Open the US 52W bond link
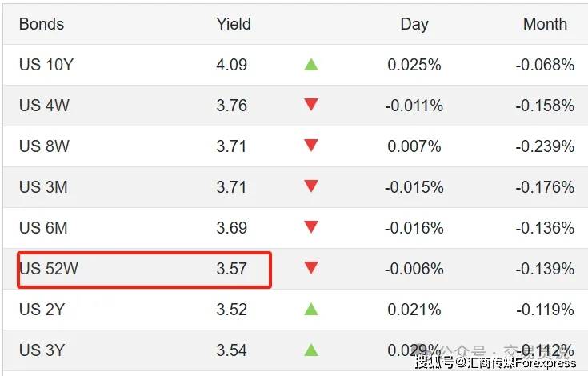 (49, 269)
